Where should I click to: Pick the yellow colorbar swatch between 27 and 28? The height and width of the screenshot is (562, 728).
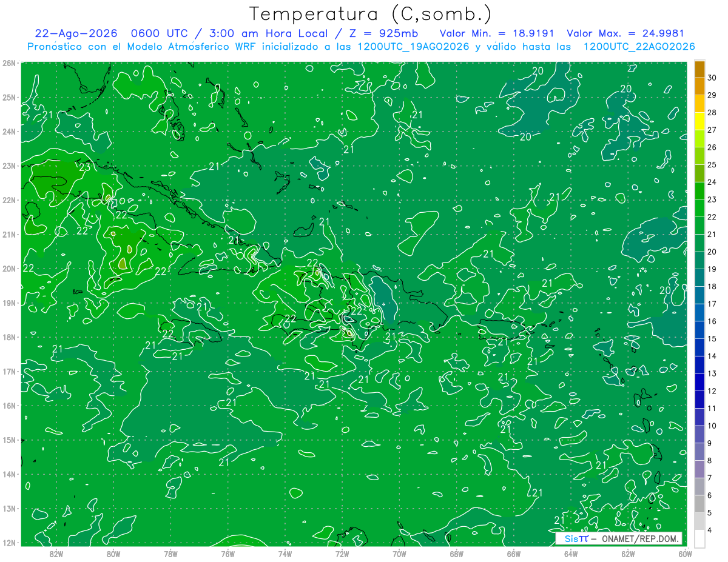(700, 121)
